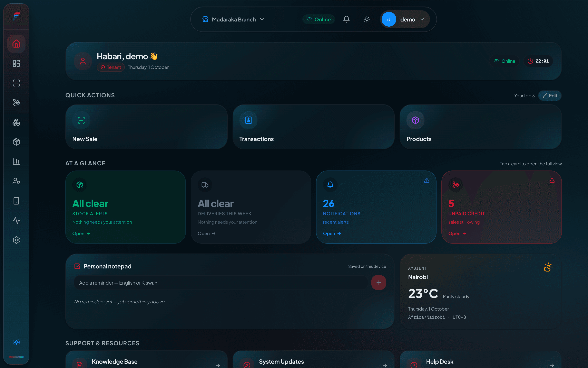Open the Products quick action card
The width and height of the screenshot is (588, 368).
[x=481, y=127]
